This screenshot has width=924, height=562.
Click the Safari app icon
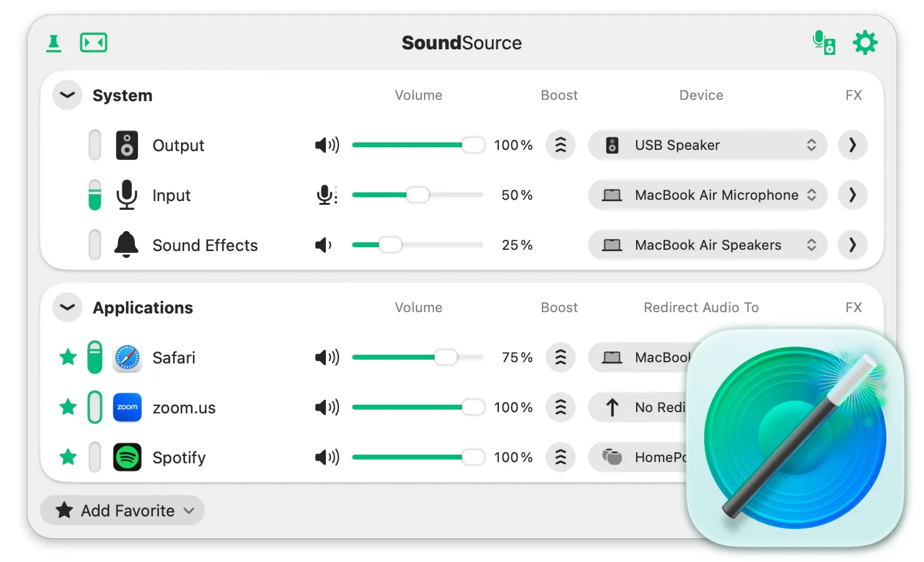(x=127, y=358)
